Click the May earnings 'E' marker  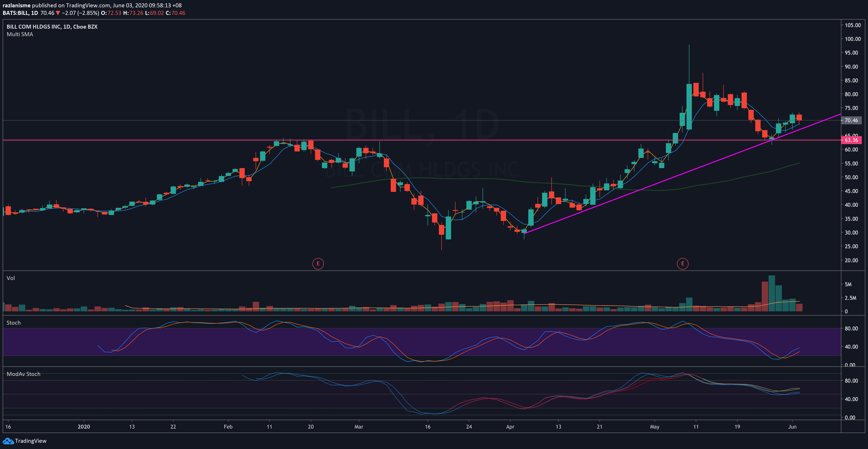(682, 263)
